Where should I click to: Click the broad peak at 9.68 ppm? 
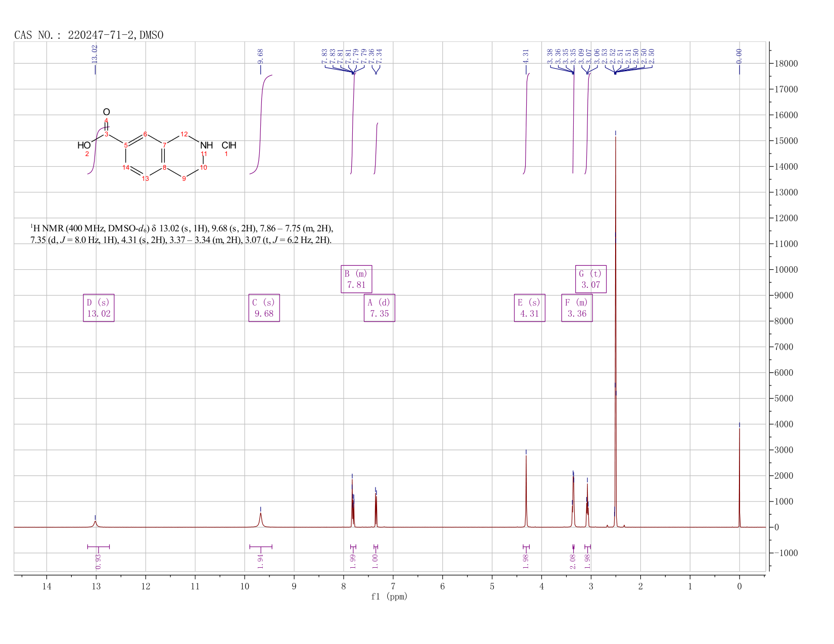[x=261, y=520]
